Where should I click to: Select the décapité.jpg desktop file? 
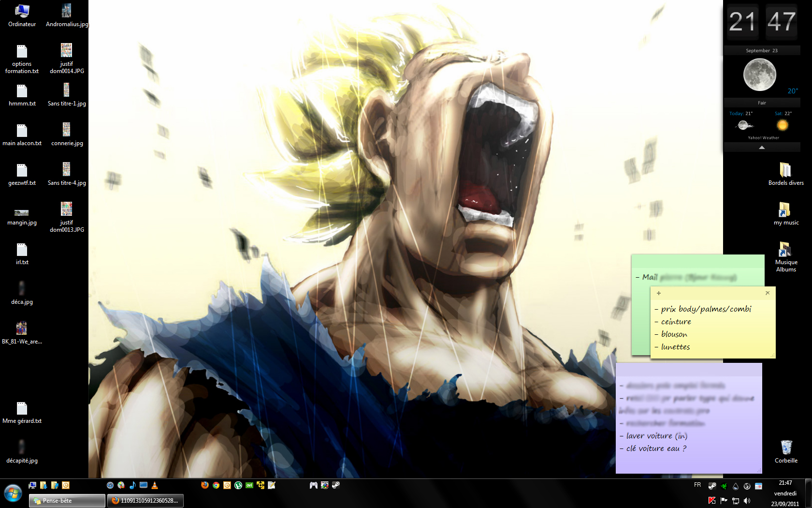click(22, 451)
